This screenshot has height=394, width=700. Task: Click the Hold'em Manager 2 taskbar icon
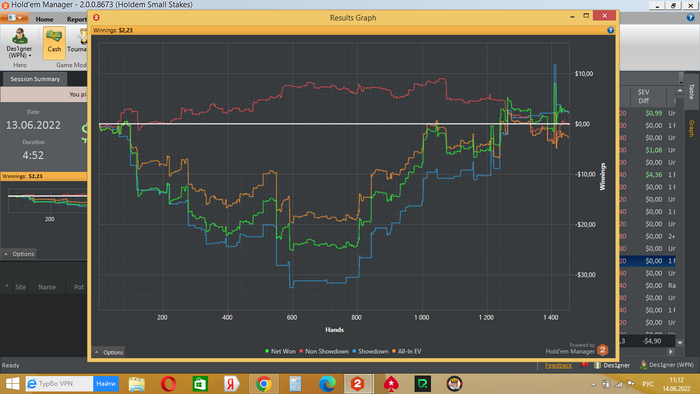click(x=358, y=384)
